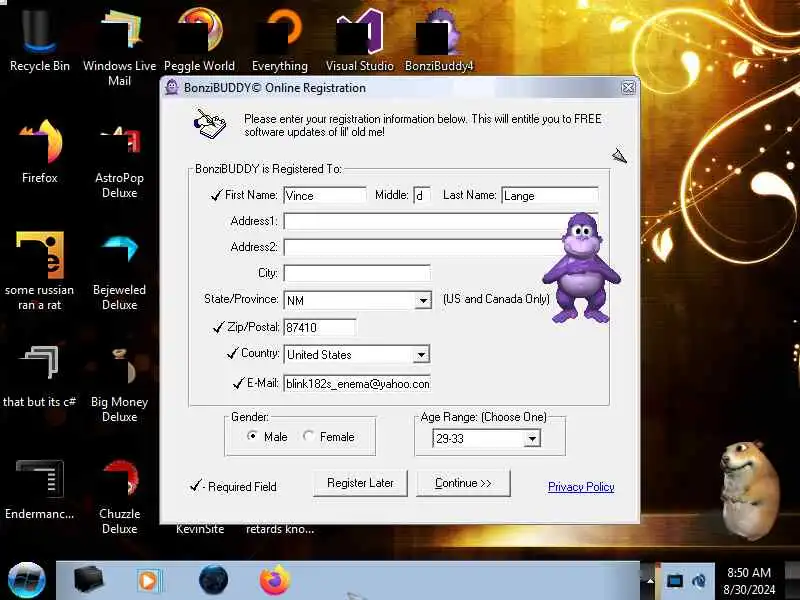Click the monitor icon in system tray

[674, 581]
